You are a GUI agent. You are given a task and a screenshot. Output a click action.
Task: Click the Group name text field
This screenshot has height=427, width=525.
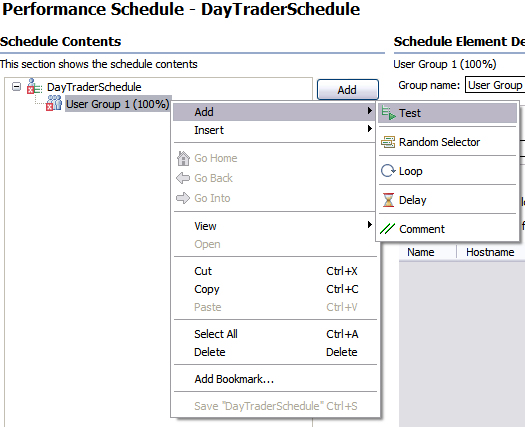(x=495, y=85)
